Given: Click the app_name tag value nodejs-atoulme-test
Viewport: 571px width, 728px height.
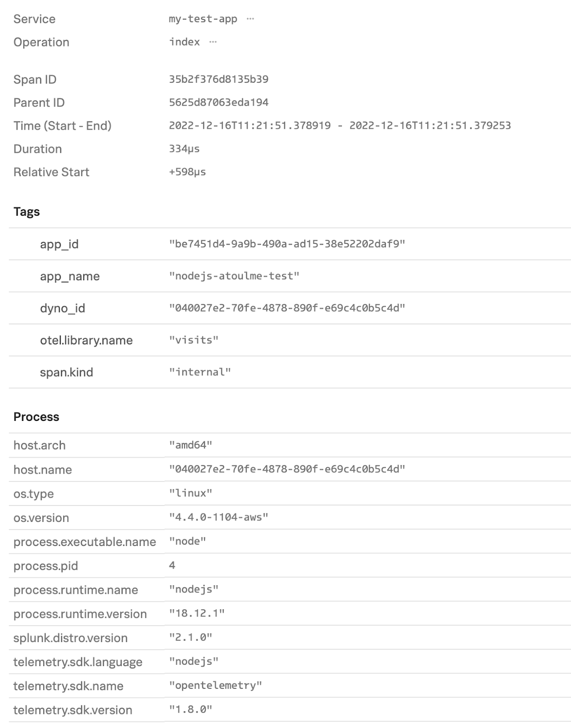Looking at the screenshot, I should (234, 276).
